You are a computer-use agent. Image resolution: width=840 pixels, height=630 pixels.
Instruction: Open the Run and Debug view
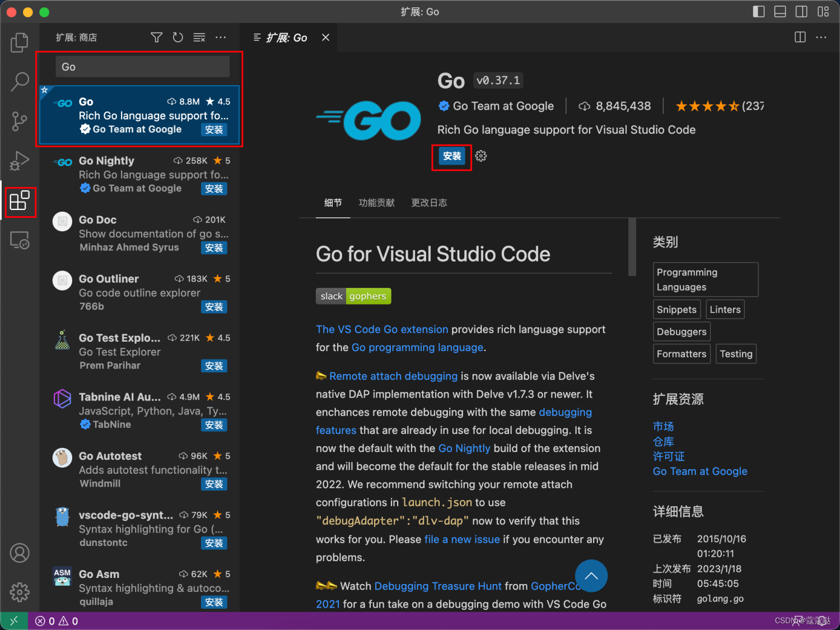pos(20,161)
